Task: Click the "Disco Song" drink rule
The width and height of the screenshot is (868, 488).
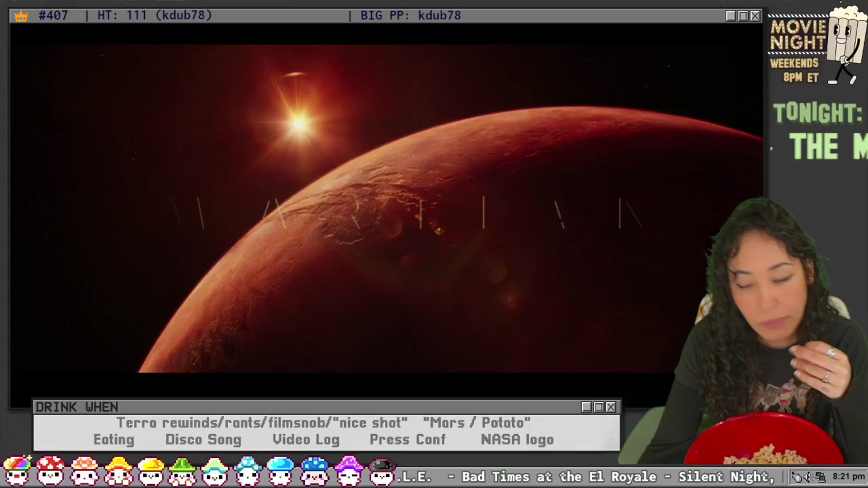Action: point(203,440)
